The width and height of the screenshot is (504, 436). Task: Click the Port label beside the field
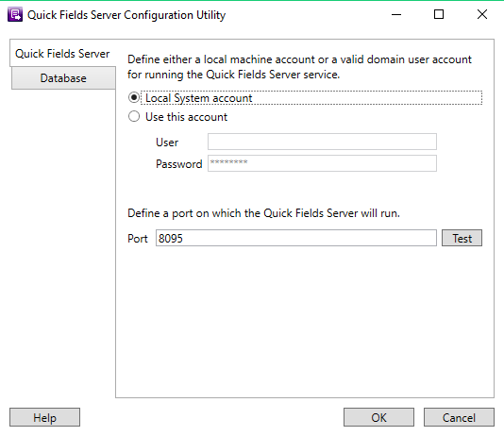138,239
